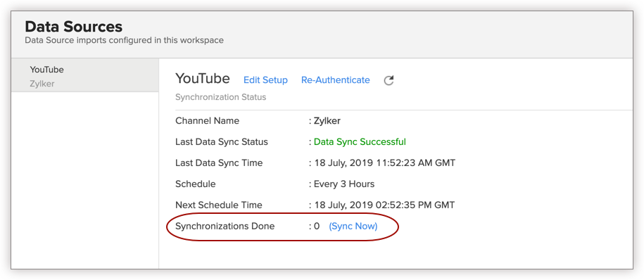Click the synchronizations count of 0
The image size is (644, 280).
[317, 226]
